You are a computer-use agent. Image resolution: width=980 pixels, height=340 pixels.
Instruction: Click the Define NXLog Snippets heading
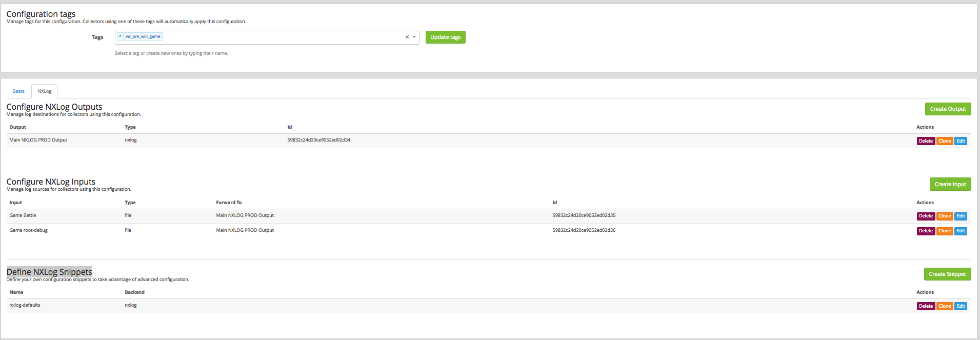(x=49, y=272)
